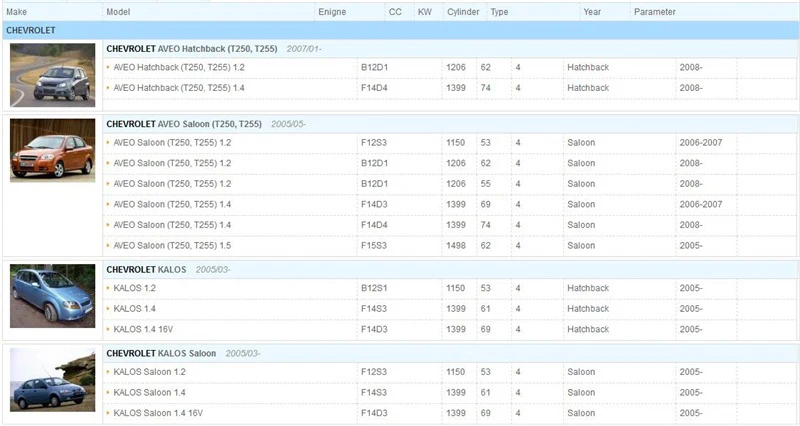Open AVEO Saloon 1.2 row with 62 KW

pos(172,163)
